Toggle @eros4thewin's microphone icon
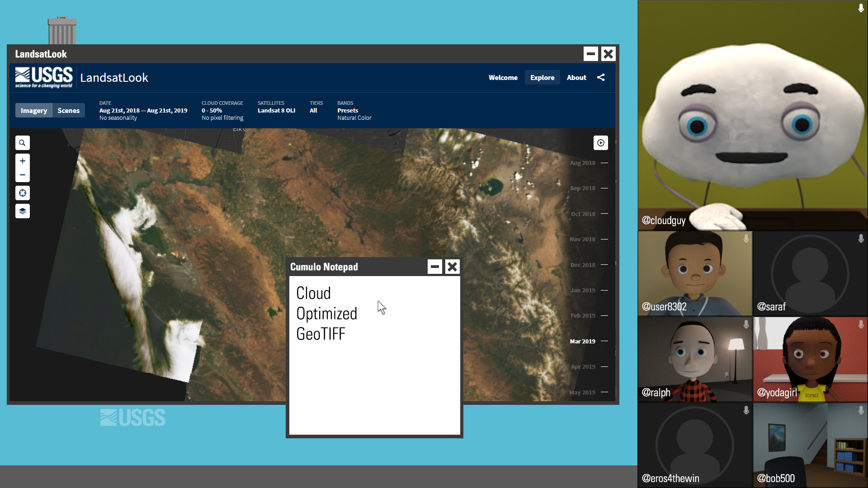This screenshot has width=868, height=488. pos(746,410)
